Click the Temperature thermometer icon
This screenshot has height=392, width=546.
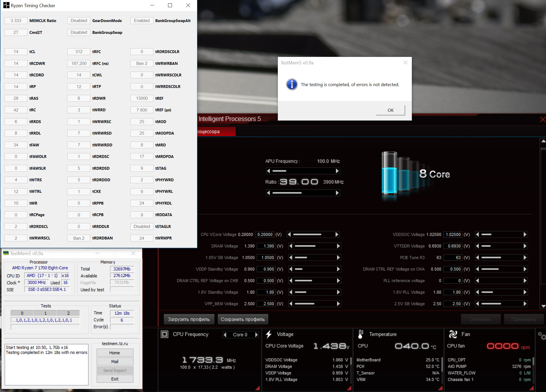(x=360, y=334)
